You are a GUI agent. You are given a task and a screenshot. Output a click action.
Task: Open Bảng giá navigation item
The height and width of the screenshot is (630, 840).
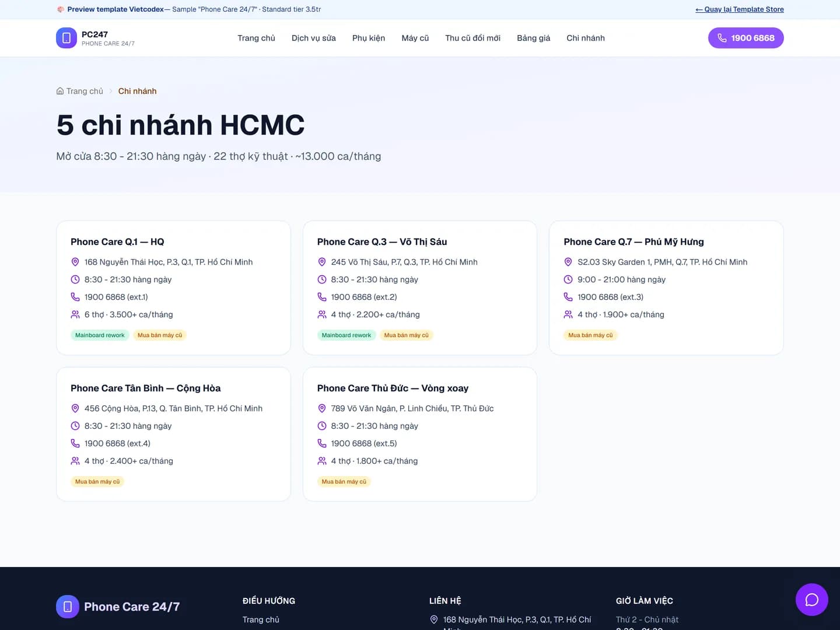pos(534,38)
